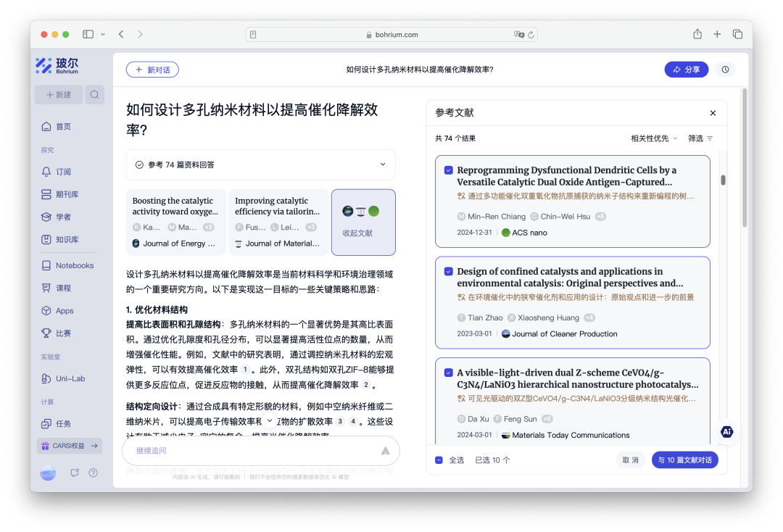Click the 任务 tasks icon
Screen dimensions: 783x532
point(46,424)
